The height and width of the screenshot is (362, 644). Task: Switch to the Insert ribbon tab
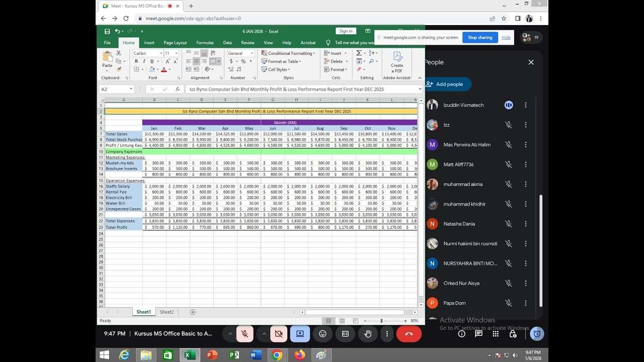(x=149, y=43)
